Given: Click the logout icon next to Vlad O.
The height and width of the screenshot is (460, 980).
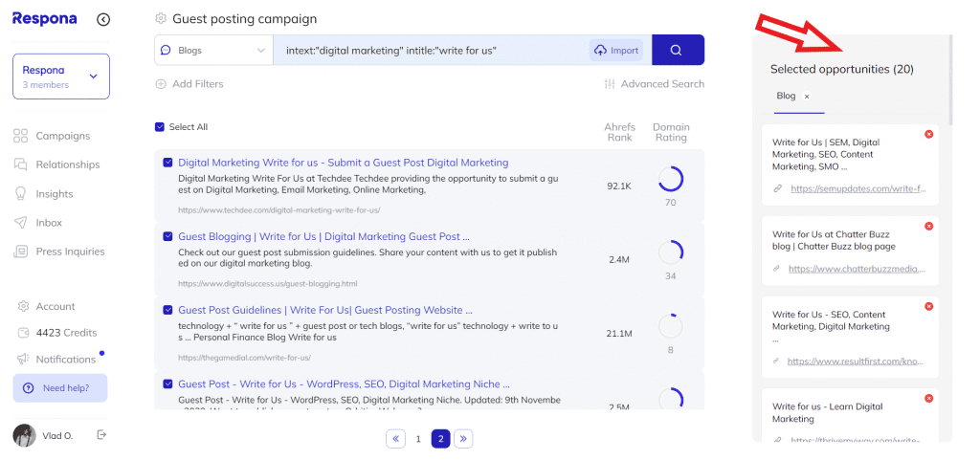Looking at the screenshot, I should pos(101,435).
